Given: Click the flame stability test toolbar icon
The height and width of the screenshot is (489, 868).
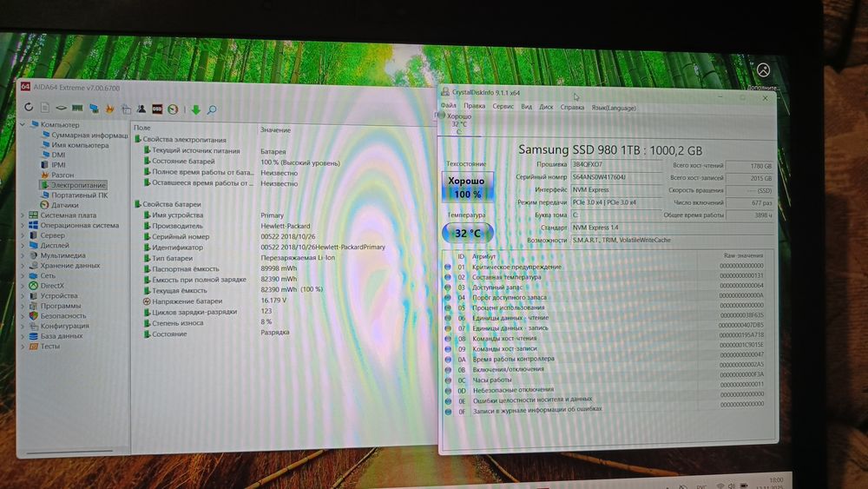Looking at the screenshot, I should pyautogui.click(x=109, y=109).
